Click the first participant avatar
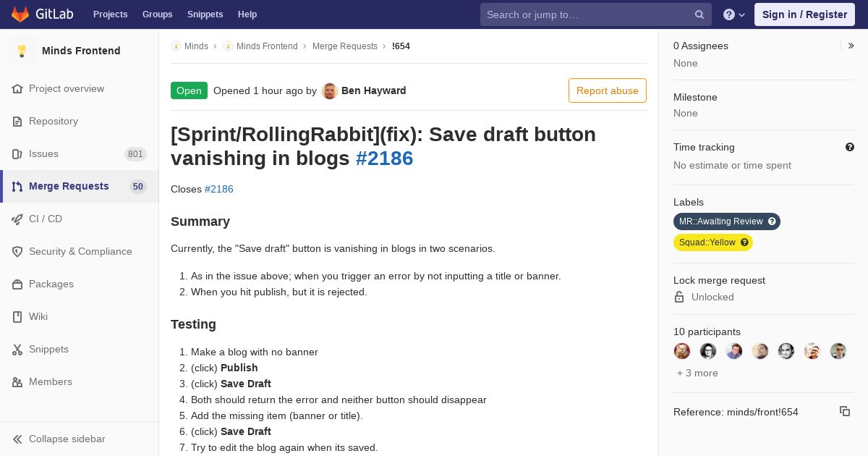Viewport: 868px width, 456px height. tap(682, 351)
